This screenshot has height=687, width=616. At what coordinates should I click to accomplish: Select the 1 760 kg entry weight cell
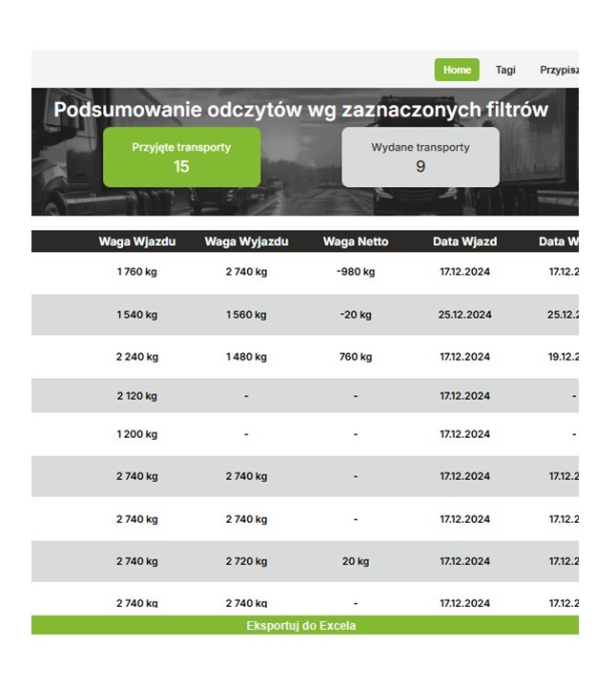click(137, 272)
